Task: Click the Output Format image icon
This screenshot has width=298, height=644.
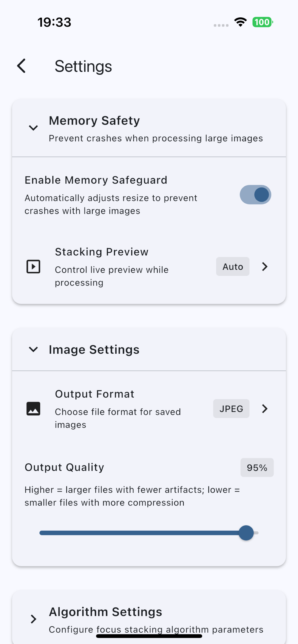Action: click(33, 409)
